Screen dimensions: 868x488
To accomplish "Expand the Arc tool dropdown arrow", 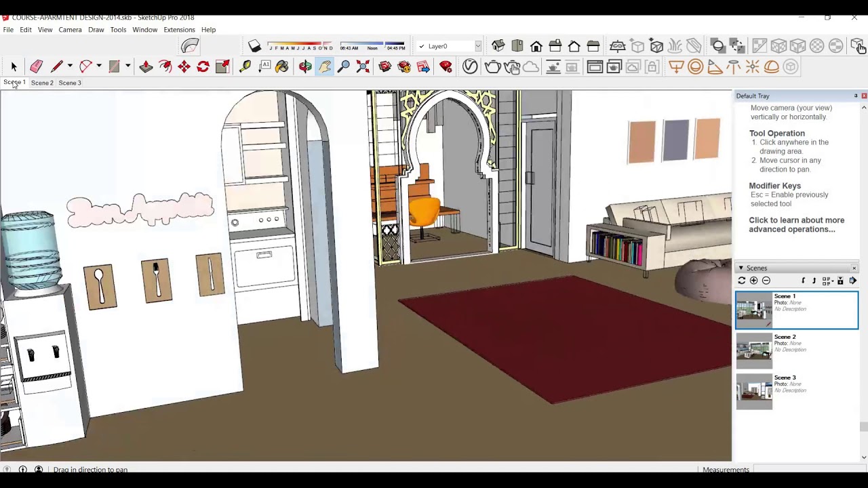I will click(99, 66).
